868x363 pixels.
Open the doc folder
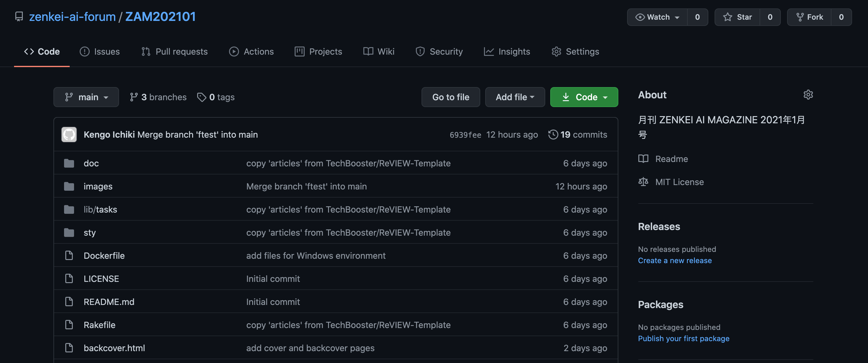(x=91, y=163)
